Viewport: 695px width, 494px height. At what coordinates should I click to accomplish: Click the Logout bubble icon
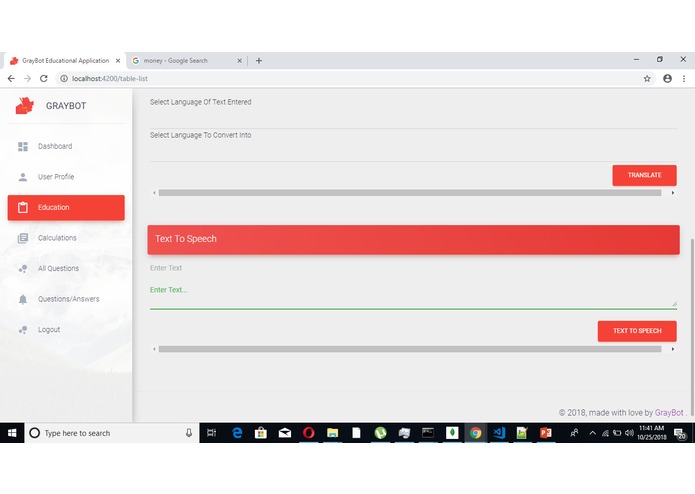pyautogui.click(x=23, y=330)
